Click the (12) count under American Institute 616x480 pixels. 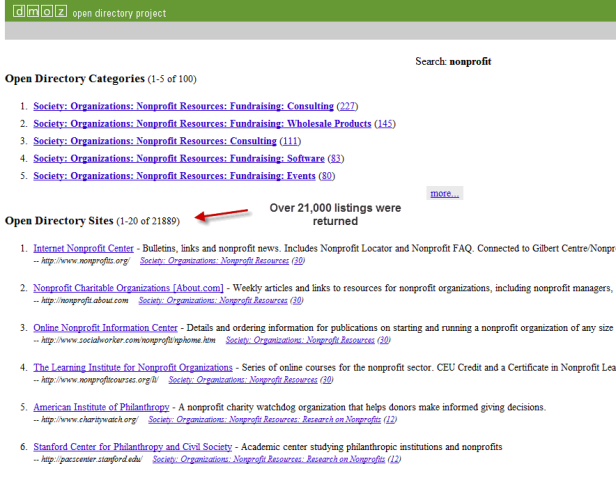pyautogui.click(x=391, y=420)
